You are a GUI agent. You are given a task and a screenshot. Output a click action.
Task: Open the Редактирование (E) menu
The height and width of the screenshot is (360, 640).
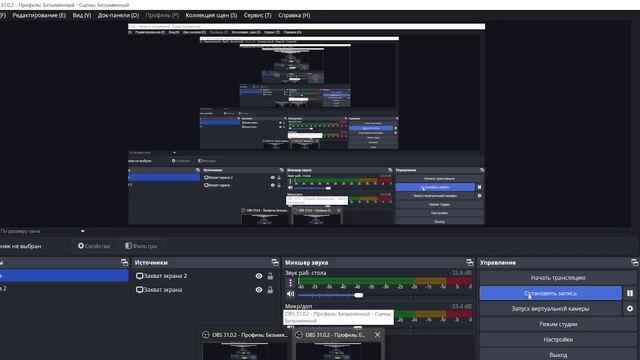[x=39, y=16]
